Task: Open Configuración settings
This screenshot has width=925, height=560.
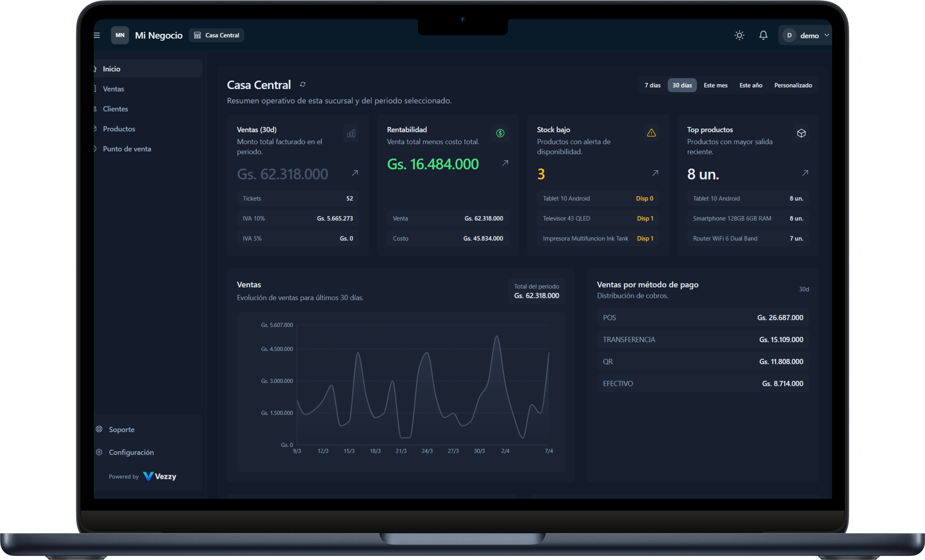Action: (131, 452)
